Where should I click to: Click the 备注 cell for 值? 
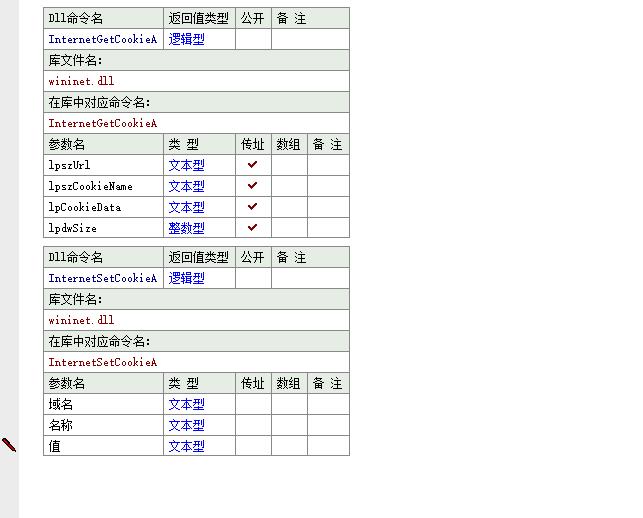coord(328,446)
